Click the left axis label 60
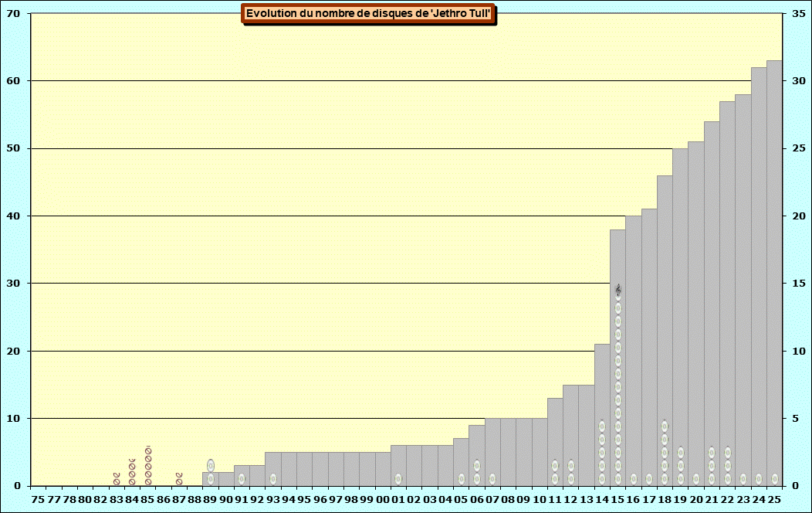The height and width of the screenshot is (513, 812). (13, 81)
